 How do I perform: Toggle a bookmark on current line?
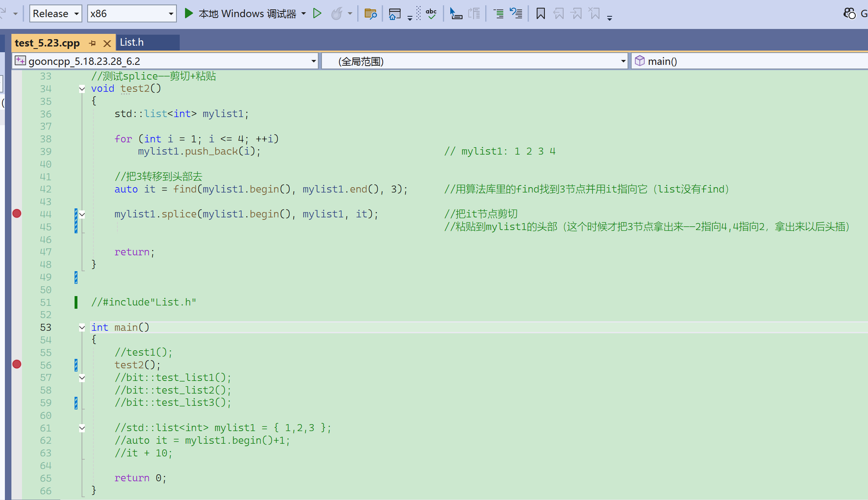click(540, 14)
